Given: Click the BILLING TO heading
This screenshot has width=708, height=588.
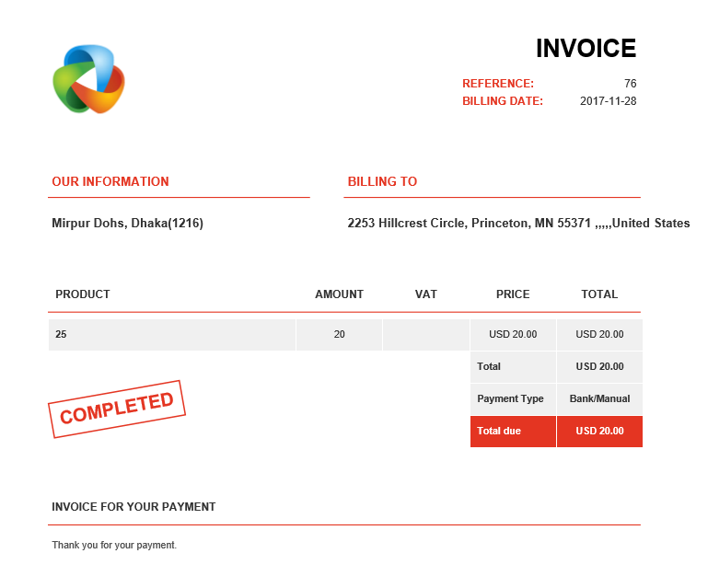Looking at the screenshot, I should 382,181.
